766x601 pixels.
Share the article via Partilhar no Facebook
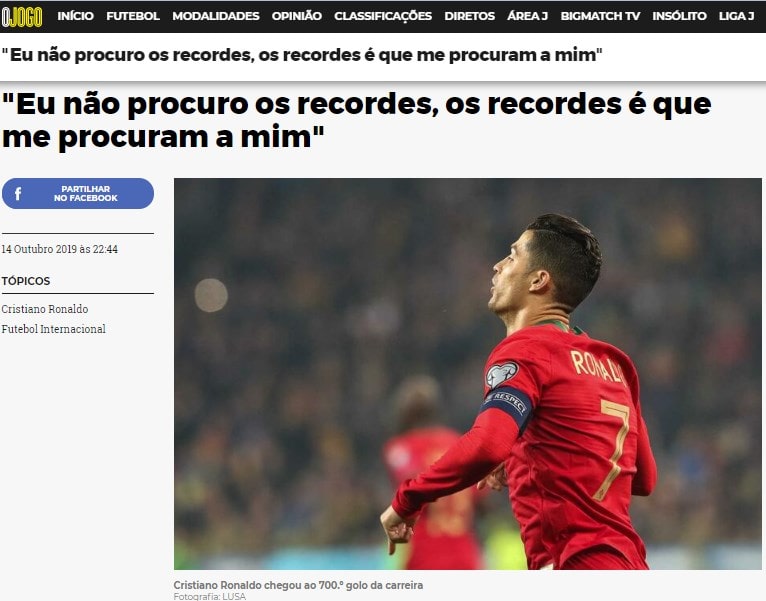pos(78,193)
